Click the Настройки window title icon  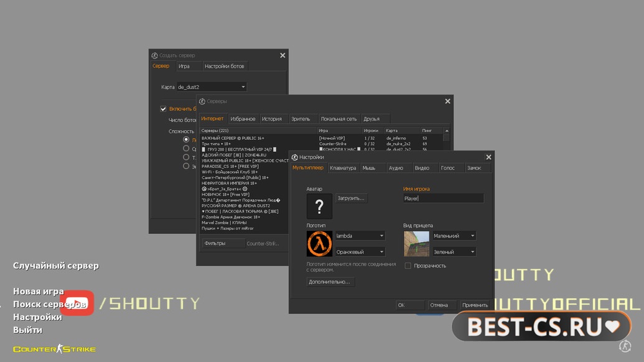(x=294, y=157)
